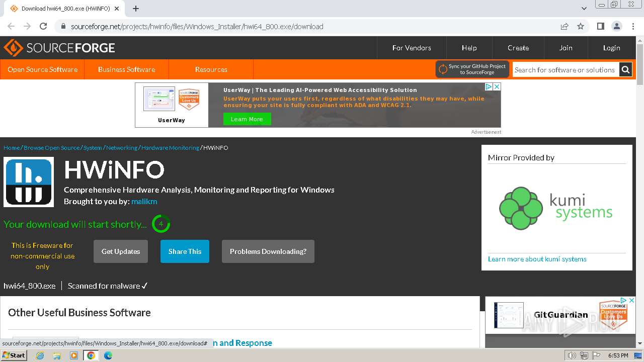The image size is (644, 362).
Task: Click the kumi systems mirror logo
Action: [556, 208]
